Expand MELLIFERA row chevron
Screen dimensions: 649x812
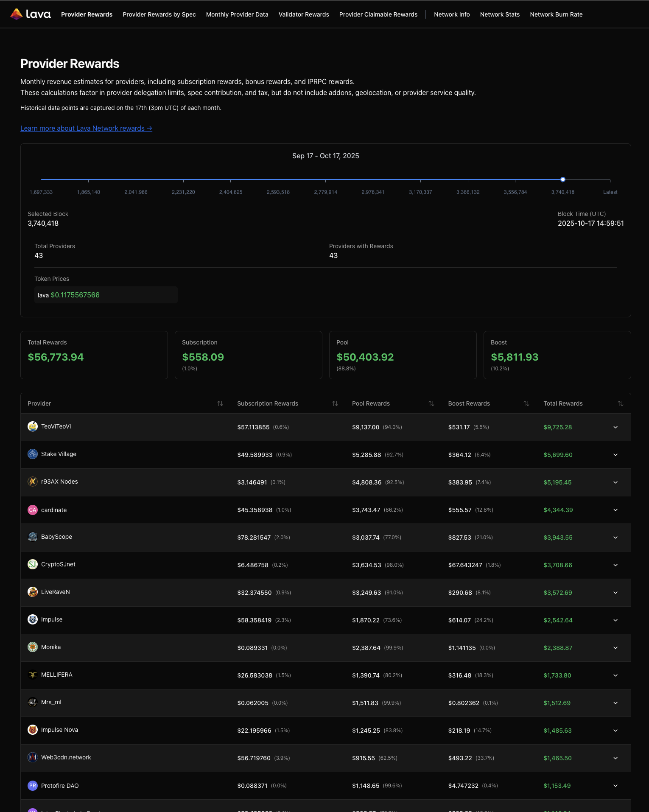(x=615, y=675)
